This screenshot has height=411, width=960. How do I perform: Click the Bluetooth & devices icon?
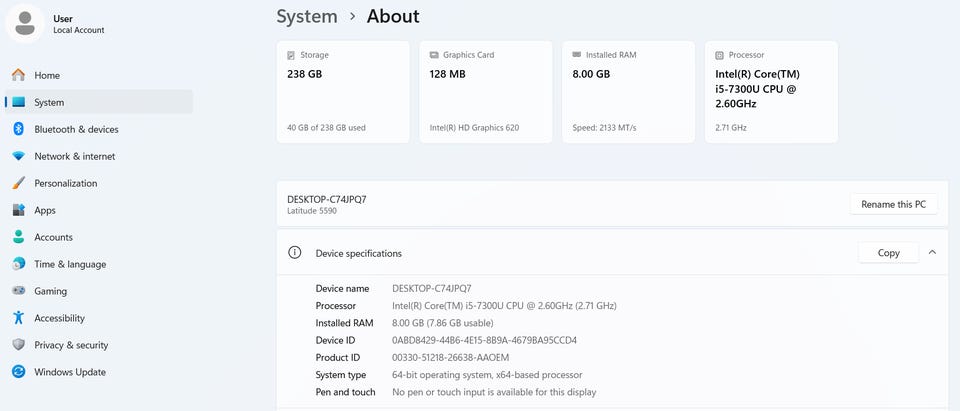18,129
